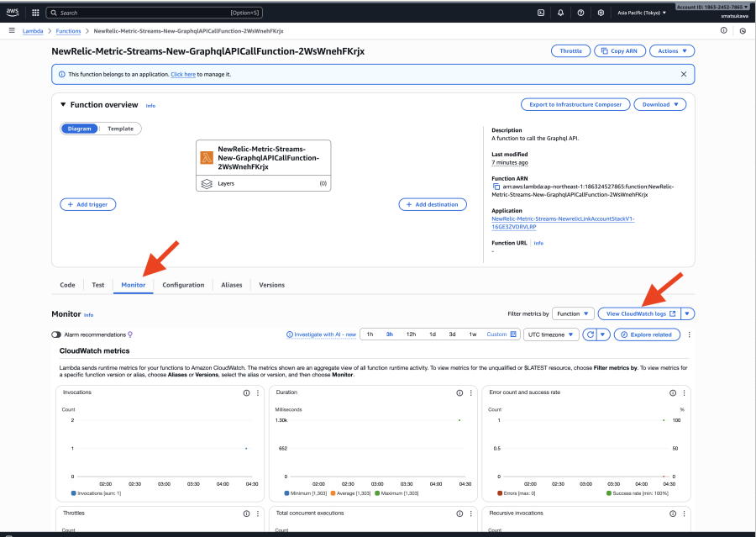756x537 pixels.
Task: Select the 1w time range
Action: click(473, 334)
